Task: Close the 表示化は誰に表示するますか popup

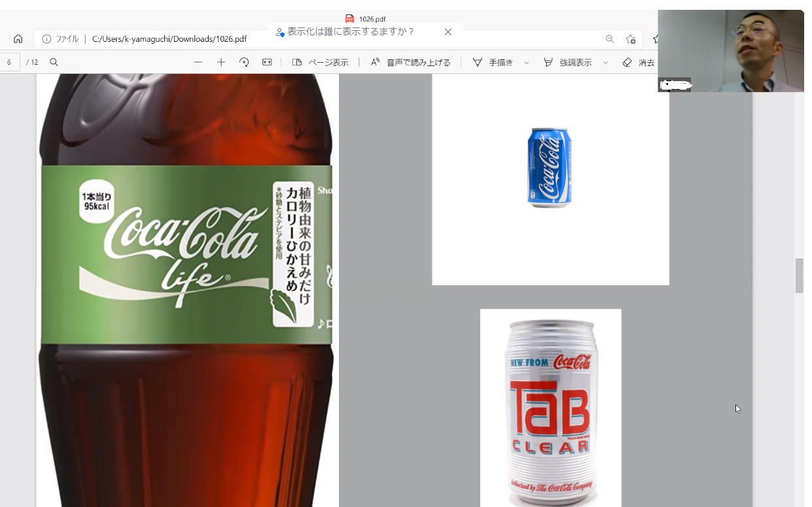Action: coord(448,31)
